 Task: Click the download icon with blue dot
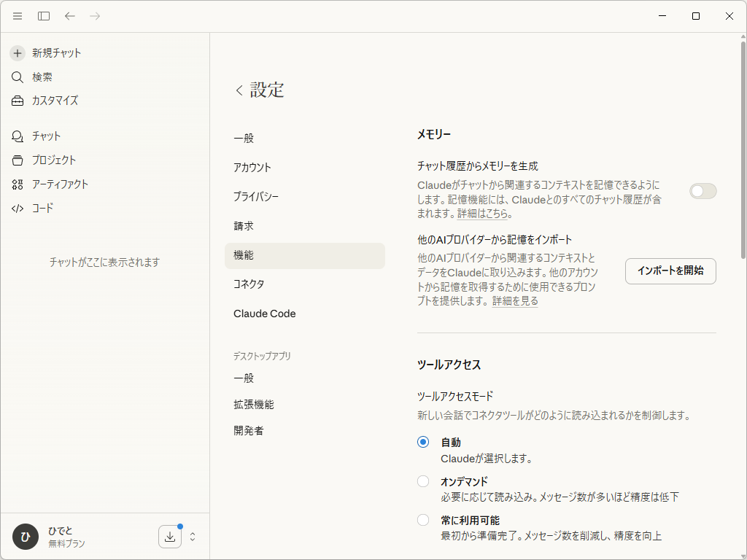[x=169, y=536]
